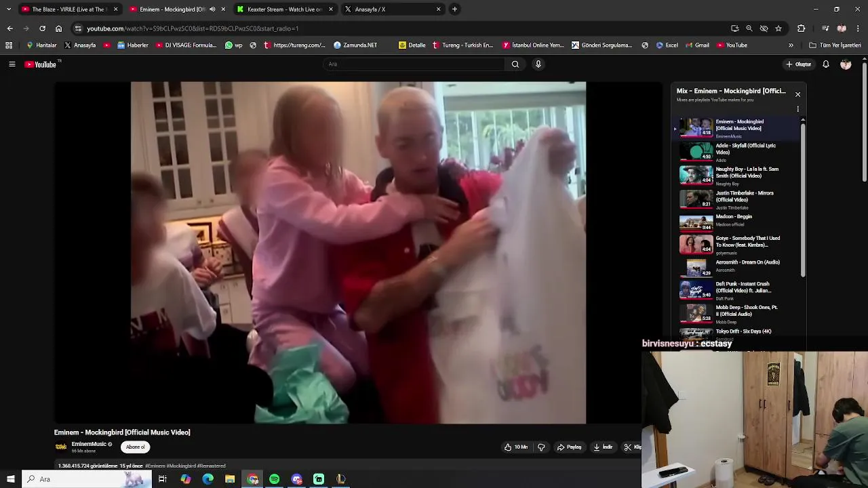868x488 pixels.
Task: Click the Oluştur create button
Action: point(799,64)
